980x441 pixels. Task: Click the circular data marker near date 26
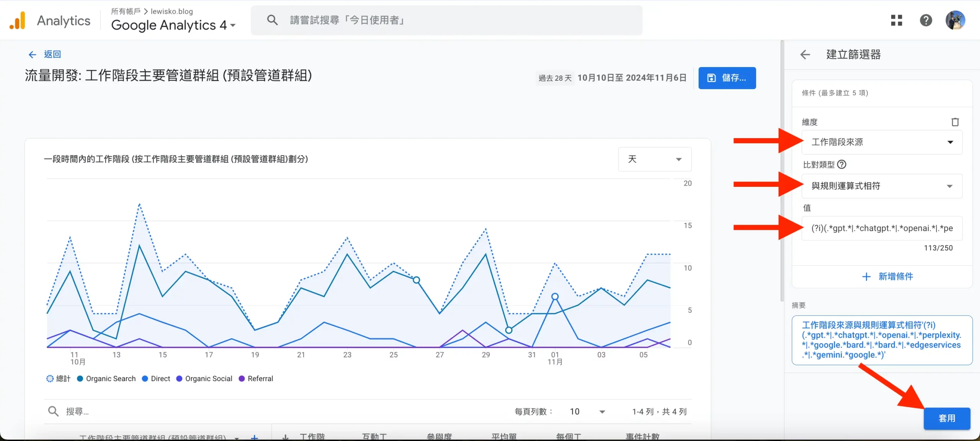[416, 280]
